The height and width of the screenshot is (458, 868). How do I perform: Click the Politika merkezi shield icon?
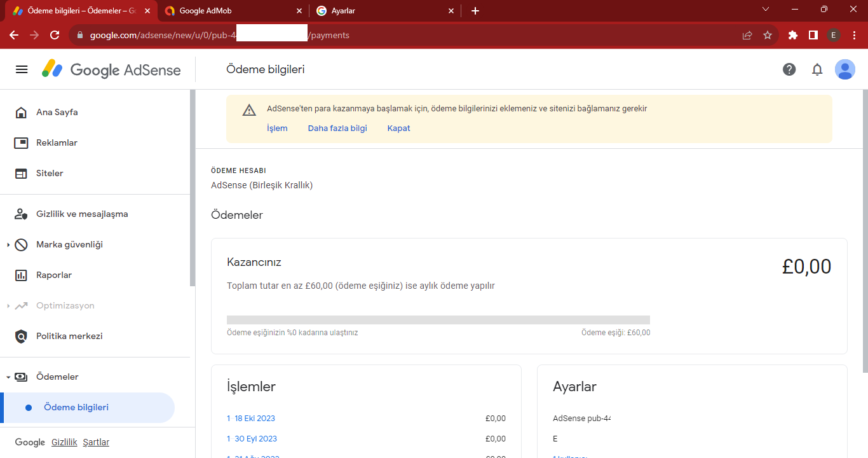click(x=21, y=337)
